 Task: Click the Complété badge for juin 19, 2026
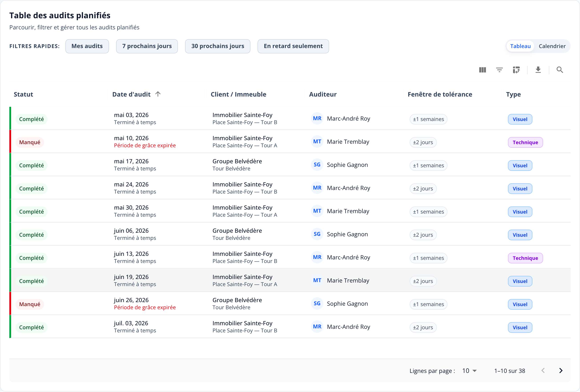(31, 281)
